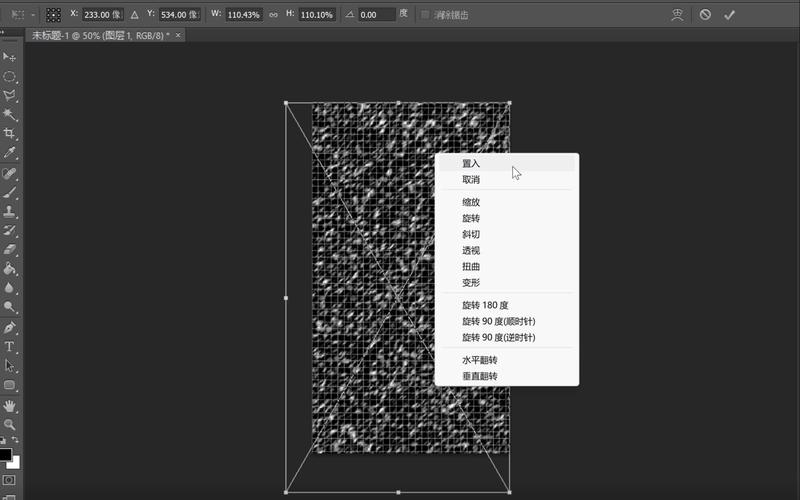Screen dimensions: 800x500
Task: Choose 变形 in the context menu
Action: (x=507, y=283)
